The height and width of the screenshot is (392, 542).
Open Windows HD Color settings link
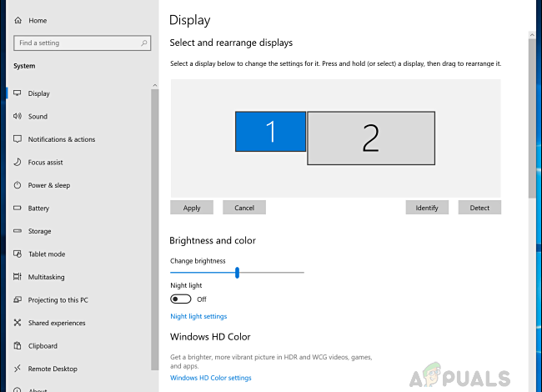pyautogui.click(x=210, y=378)
